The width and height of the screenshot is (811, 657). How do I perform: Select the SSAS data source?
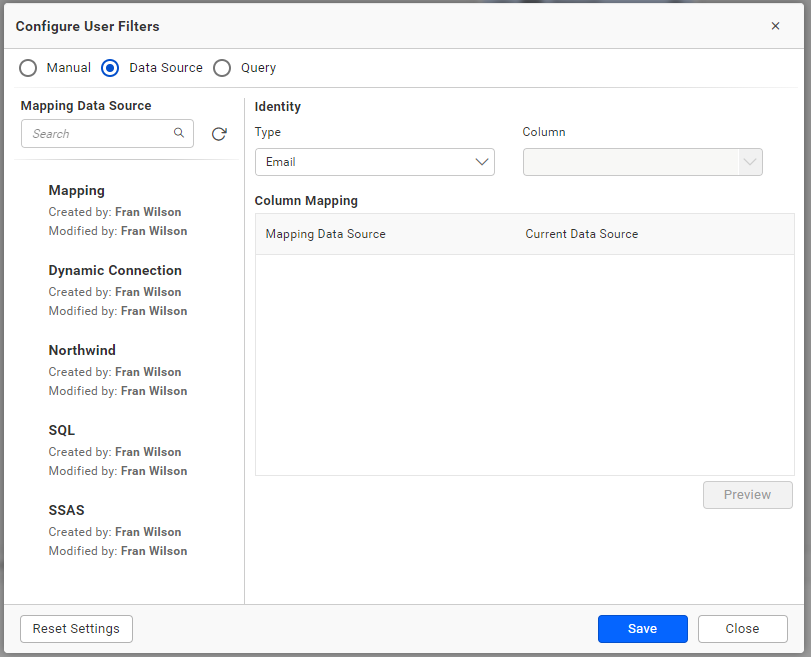pyautogui.click(x=66, y=510)
